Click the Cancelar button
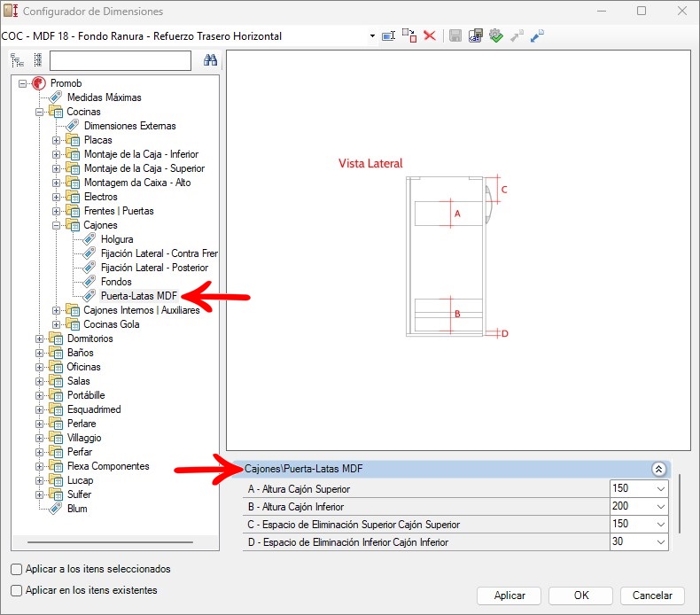Screen dimensions: 700x615 (x=652, y=596)
